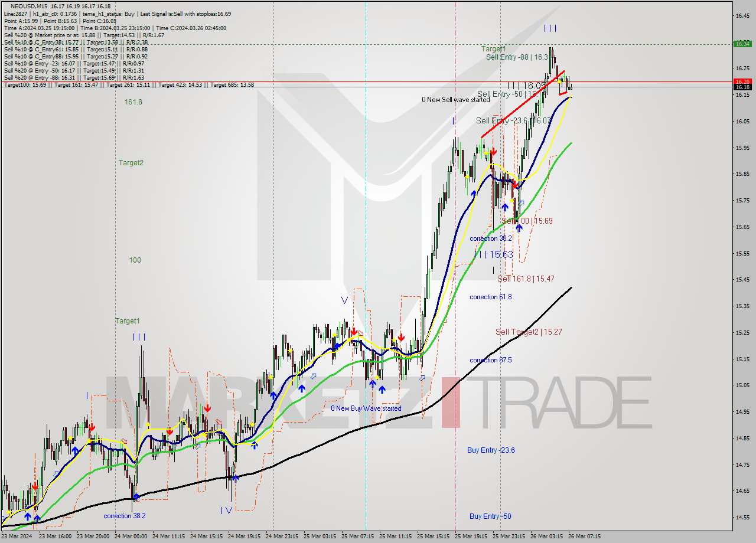Image resolution: width=756 pixels, height=543 pixels.
Task: Click the 'Sell %20 @ Entry -50: 16.17' row
Action: point(74,70)
